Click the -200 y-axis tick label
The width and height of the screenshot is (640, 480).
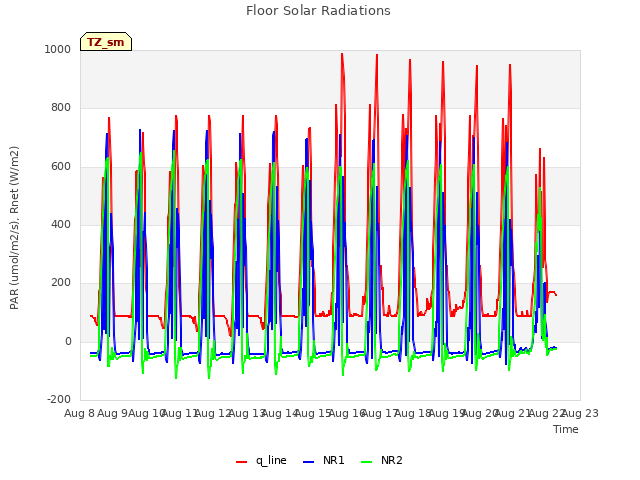pyautogui.click(x=59, y=399)
